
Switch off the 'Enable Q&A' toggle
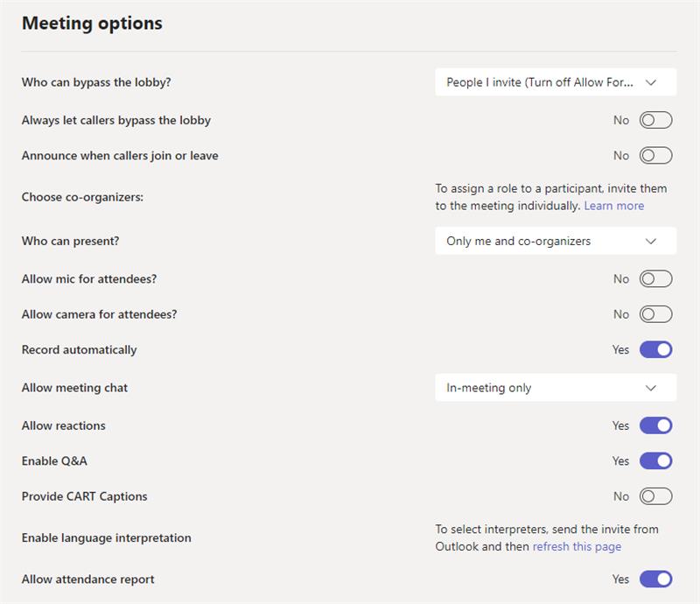pos(655,460)
